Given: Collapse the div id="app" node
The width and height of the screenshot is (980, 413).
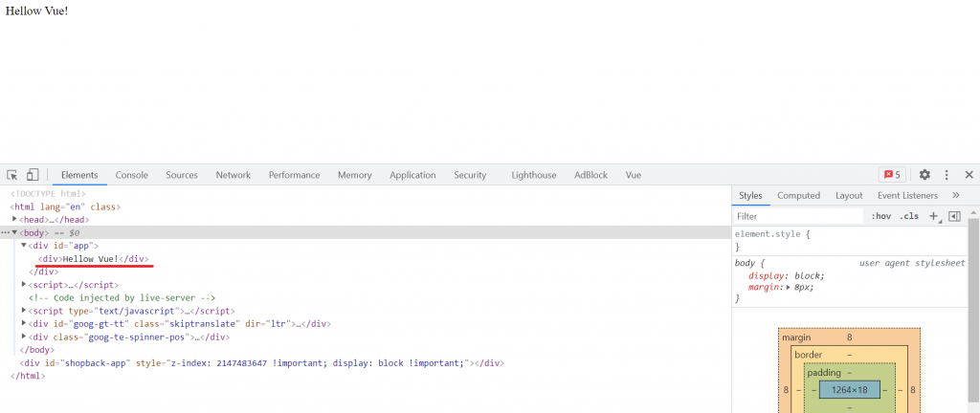Looking at the screenshot, I should (x=24, y=245).
